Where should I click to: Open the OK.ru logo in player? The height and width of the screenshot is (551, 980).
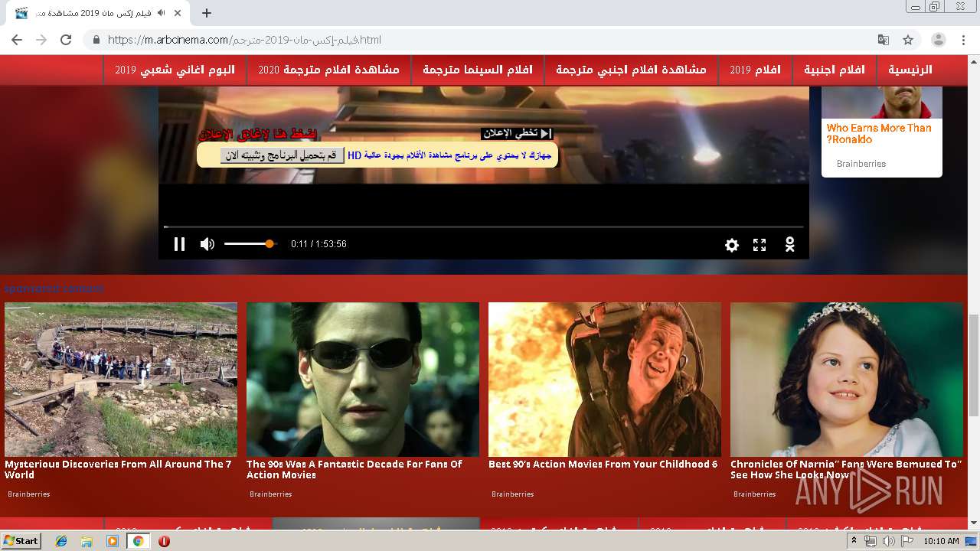(790, 244)
